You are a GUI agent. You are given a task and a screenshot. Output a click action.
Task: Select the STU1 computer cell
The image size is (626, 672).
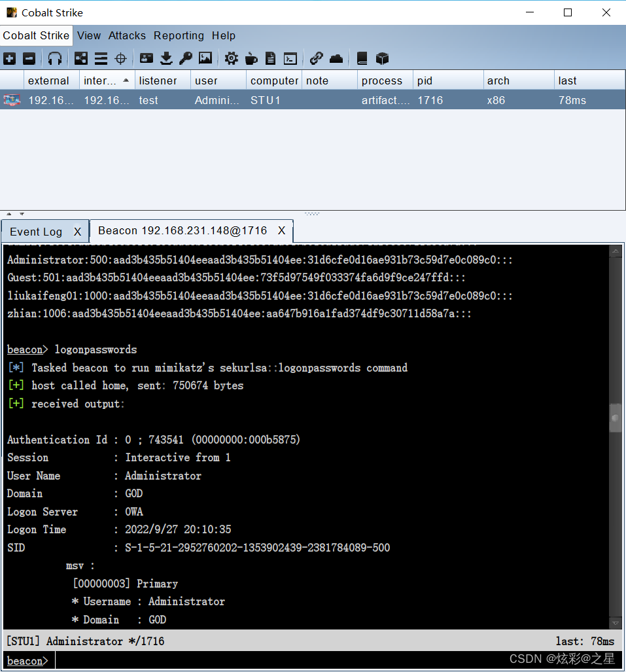point(274,100)
